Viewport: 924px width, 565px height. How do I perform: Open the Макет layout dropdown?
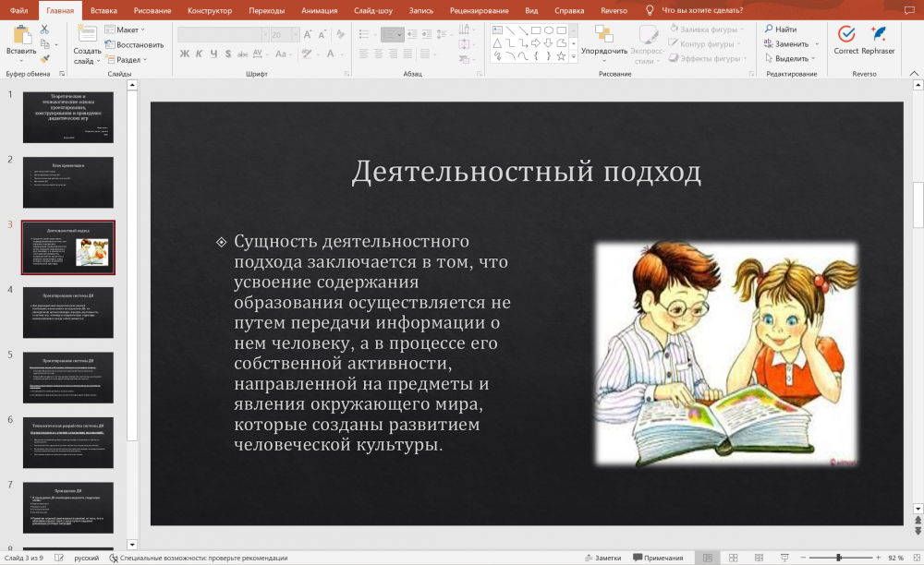click(x=125, y=30)
